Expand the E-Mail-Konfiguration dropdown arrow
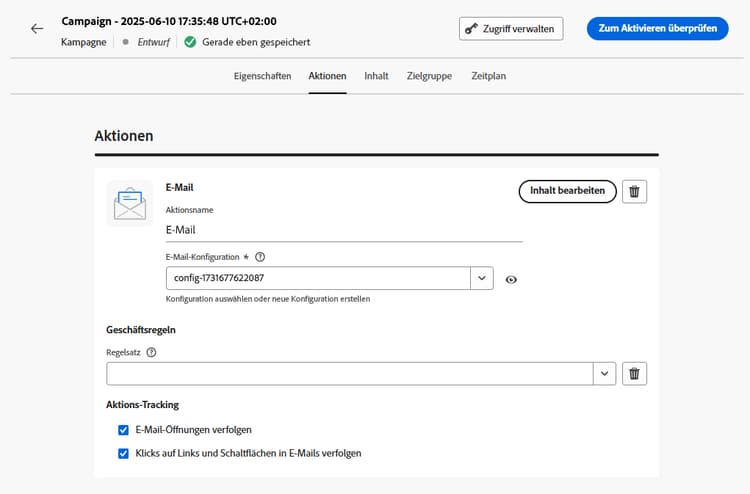Viewport: 750px width, 494px height. 482,278
